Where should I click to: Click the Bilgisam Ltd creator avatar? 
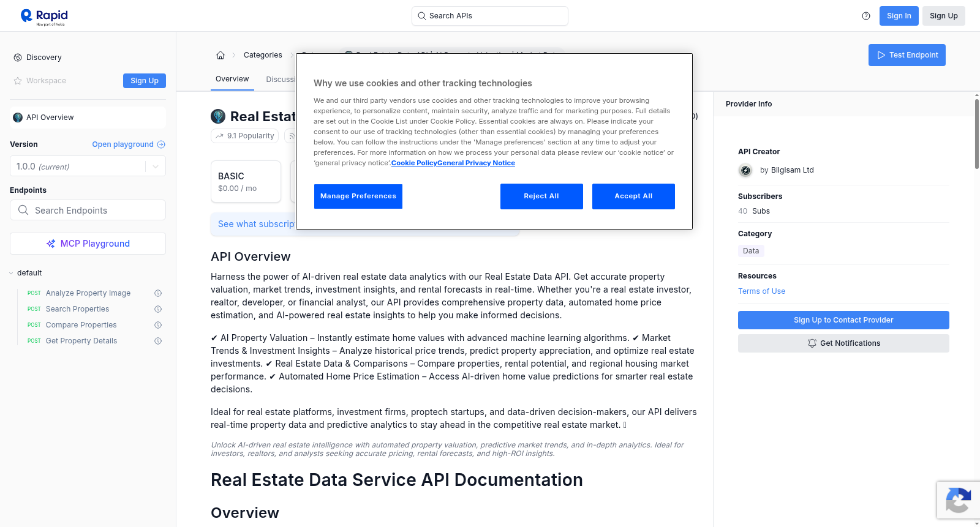[x=745, y=171]
